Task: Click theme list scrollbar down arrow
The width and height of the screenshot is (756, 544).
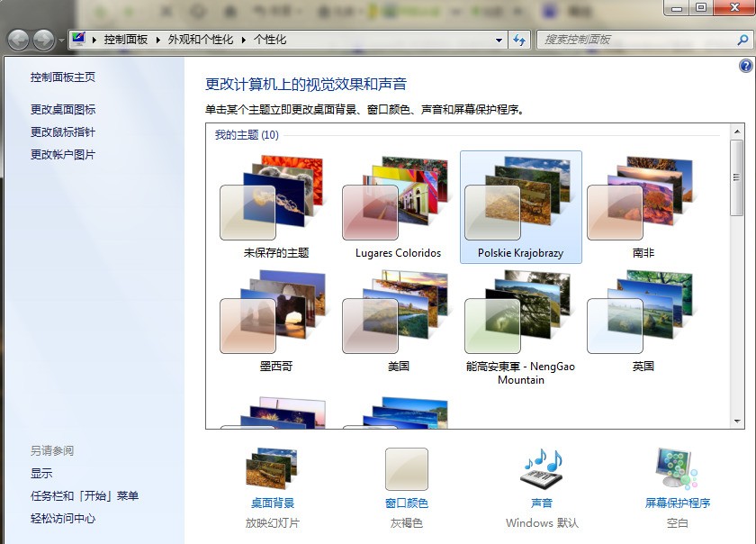Action: pos(737,422)
